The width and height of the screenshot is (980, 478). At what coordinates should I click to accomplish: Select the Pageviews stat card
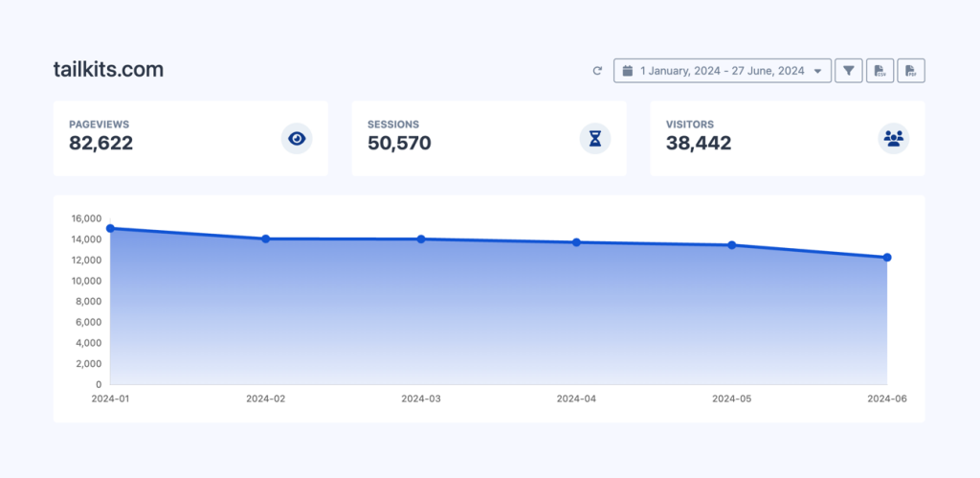point(190,138)
